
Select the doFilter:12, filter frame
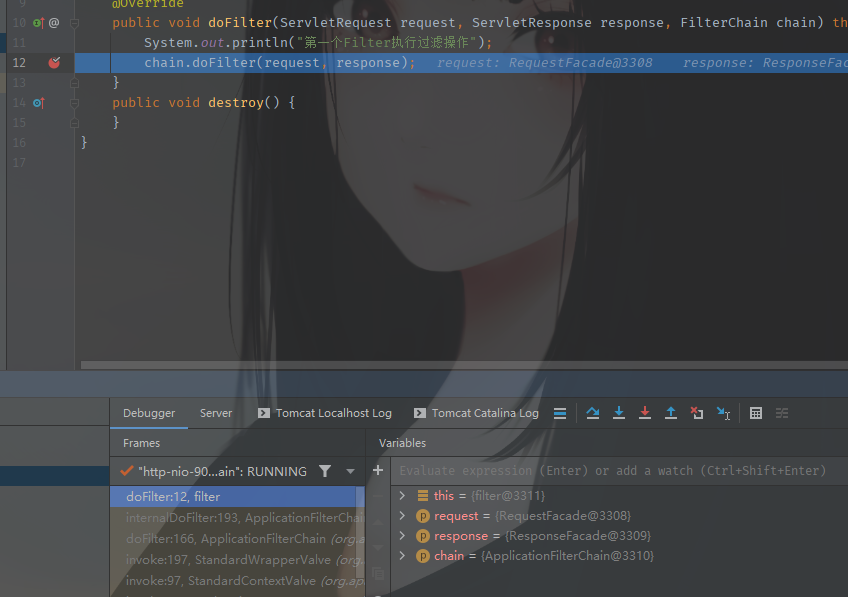tap(233, 496)
